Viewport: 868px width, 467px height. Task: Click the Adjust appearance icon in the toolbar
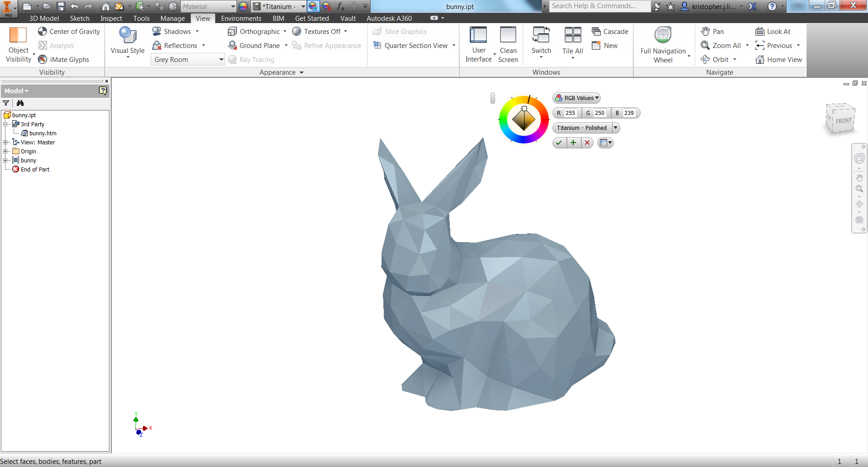pyautogui.click(x=313, y=6)
